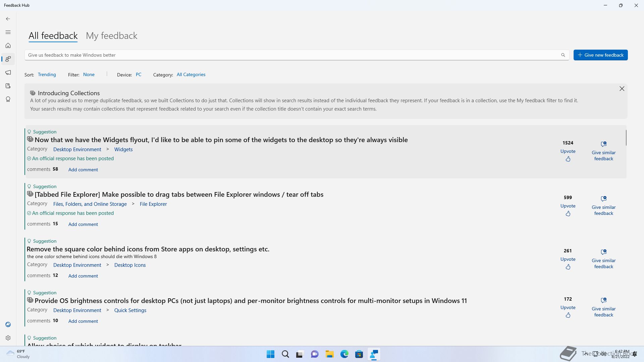Open Tabbed File Explorer drag tabs suggestion
644x362 pixels.
click(179, 194)
